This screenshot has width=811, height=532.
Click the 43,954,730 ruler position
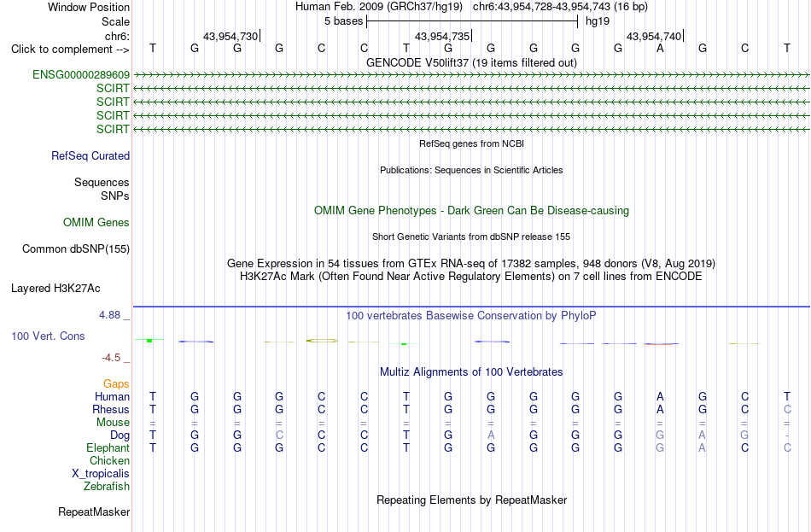click(230, 36)
